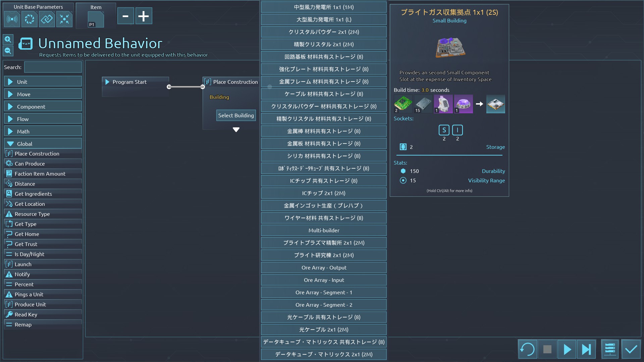This screenshot has width=644, height=362.
Task: Click the step forward button
Action: click(586, 350)
